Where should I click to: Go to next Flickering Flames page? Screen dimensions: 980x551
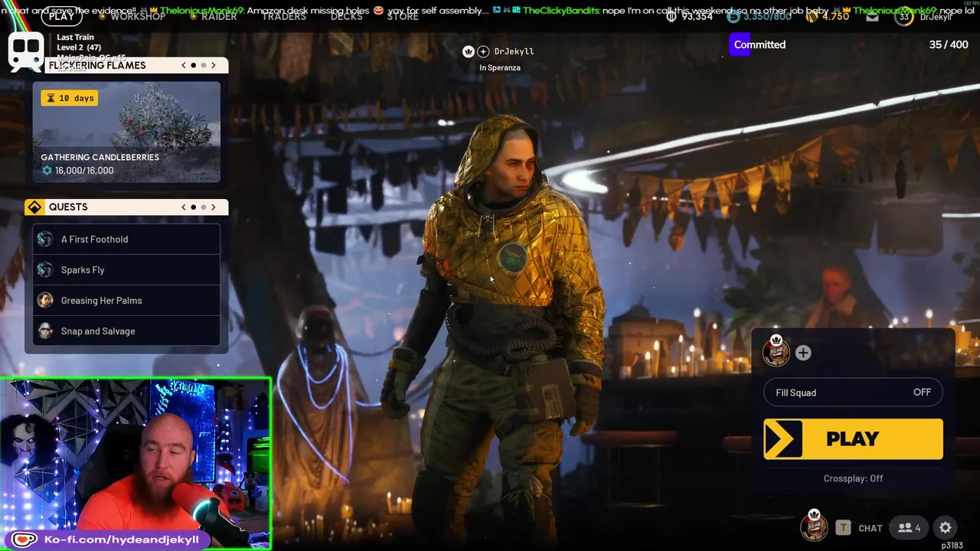214,65
